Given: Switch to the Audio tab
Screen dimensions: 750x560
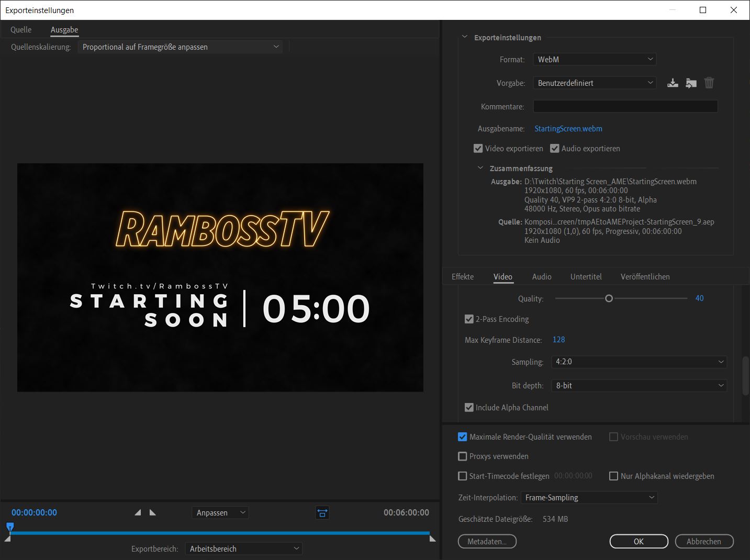Looking at the screenshot, I should tap(542, 276).
